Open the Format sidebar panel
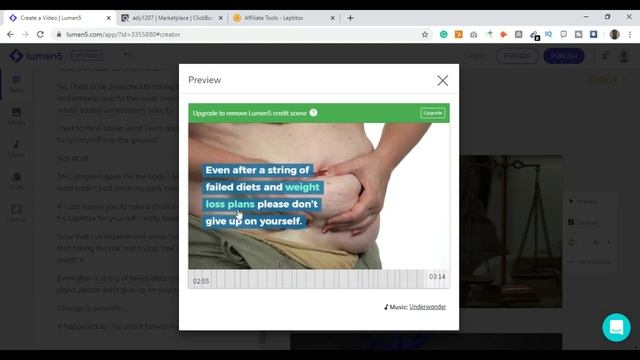 click(x=16, y=213)
